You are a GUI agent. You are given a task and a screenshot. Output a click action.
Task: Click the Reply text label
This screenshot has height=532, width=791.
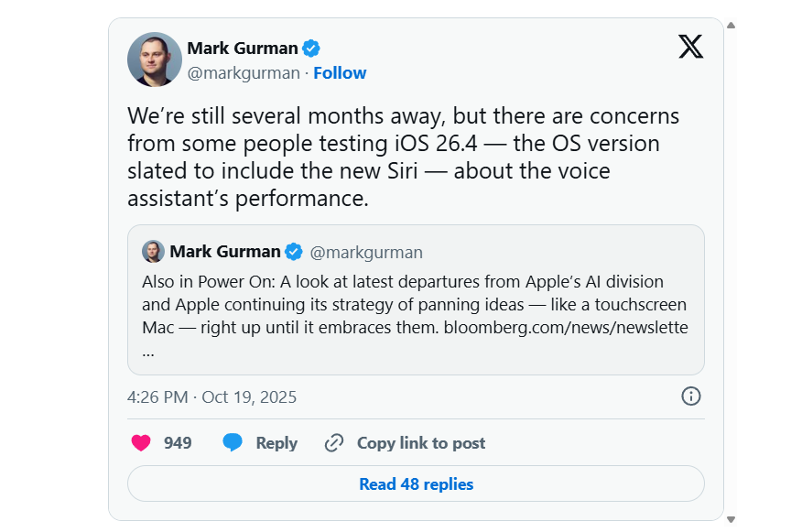(x=276, y=443)
